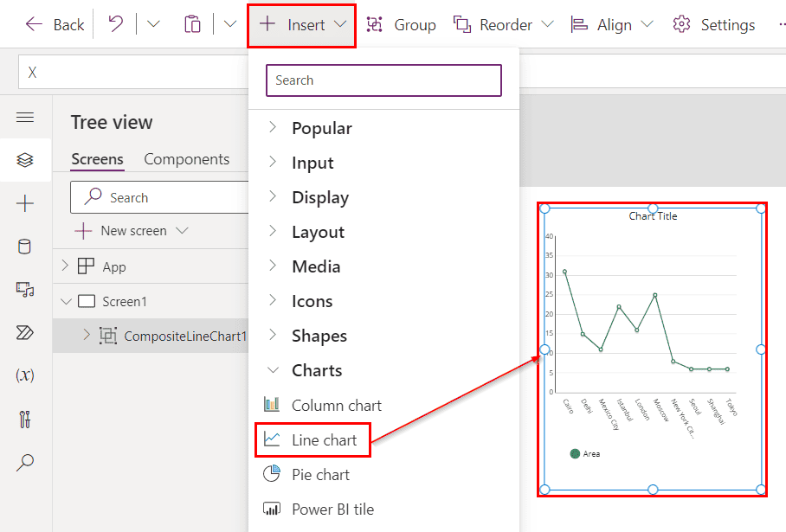Open the Media icon in left sidebar
786x532 pixels.
pyautogui.click(x=25, y=290)
